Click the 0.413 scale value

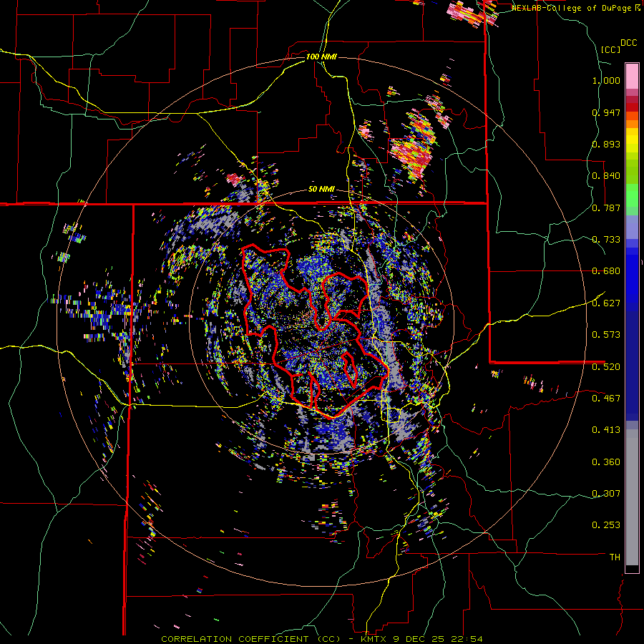point(606,430)
